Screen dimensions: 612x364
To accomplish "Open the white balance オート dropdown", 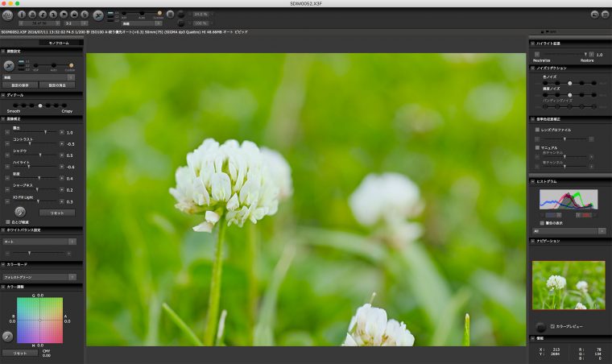I will click(39, 242).
